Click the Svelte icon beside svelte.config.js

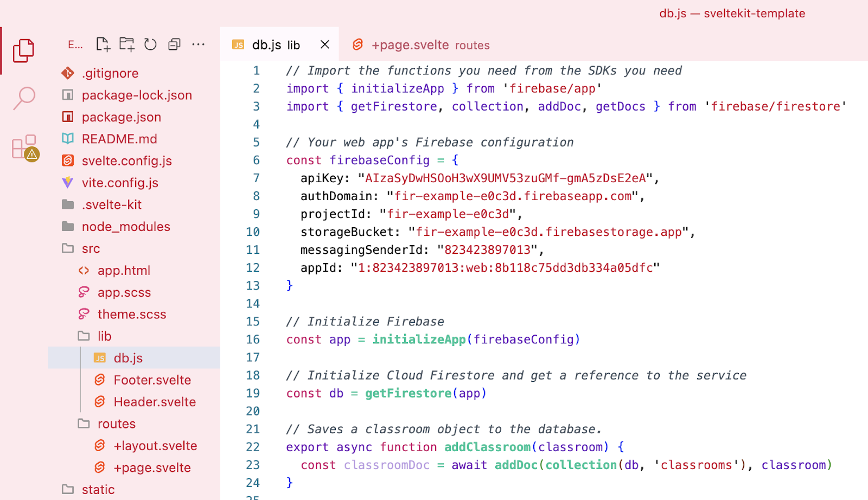[68, 161]
